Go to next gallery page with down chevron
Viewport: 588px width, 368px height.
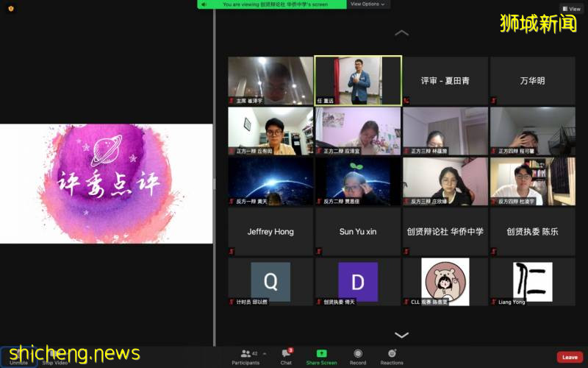pyautogui.click(x=401, y=335)
